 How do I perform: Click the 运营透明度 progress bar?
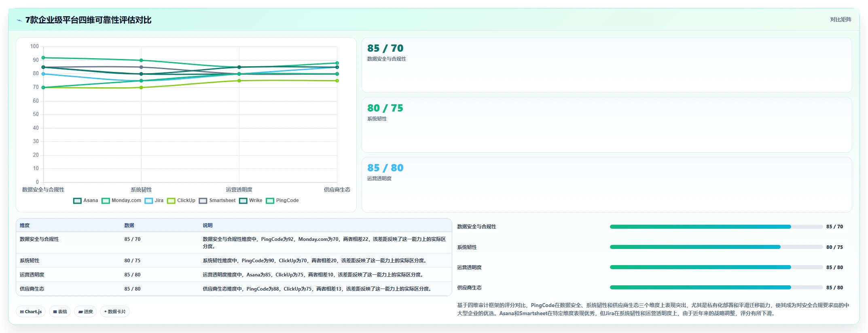pos(716,267)
